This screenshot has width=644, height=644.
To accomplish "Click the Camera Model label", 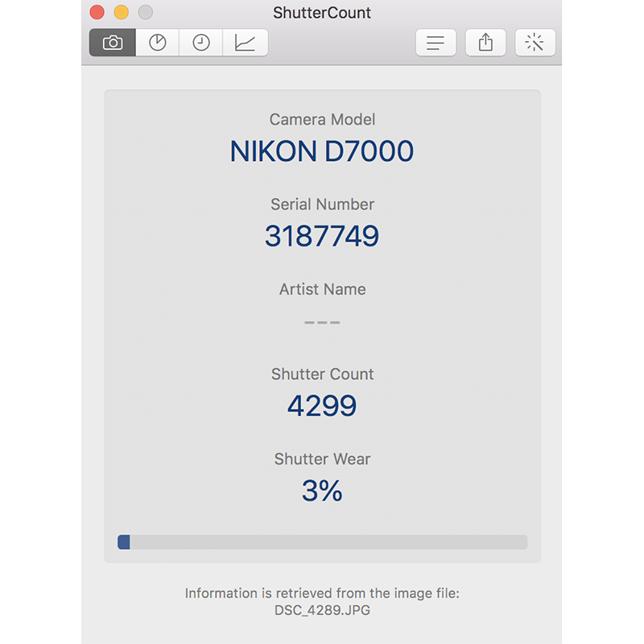I will (322, 119).
